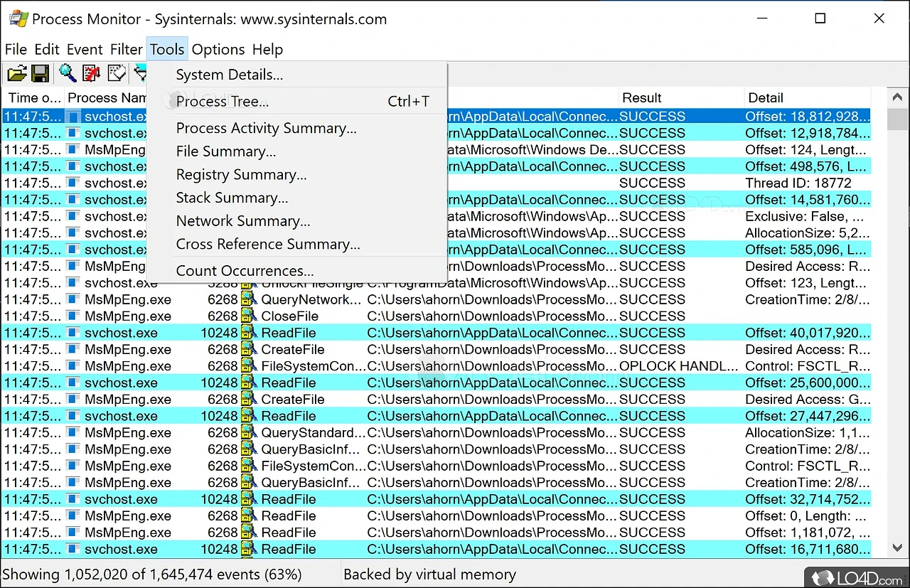Toggle event capture with the magnifier icon

(x=68, y=73)
